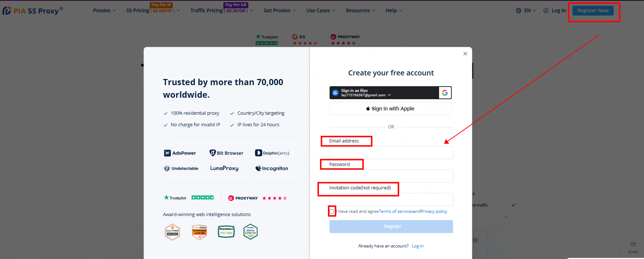Click the Register Now button in header
The height and width of the screenshot is (259, 644).
pos(593,10)
